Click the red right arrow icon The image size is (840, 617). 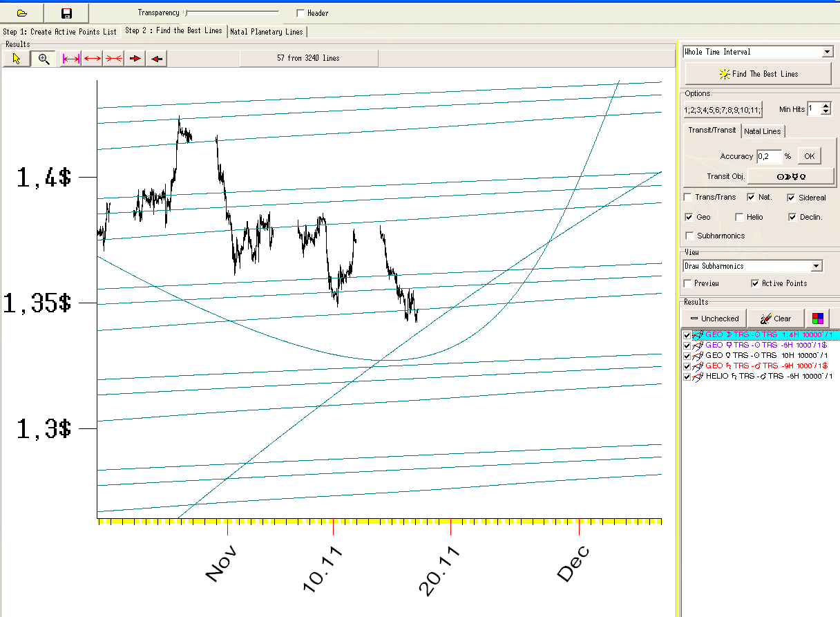pyautogui.click(x=135, y=59)
